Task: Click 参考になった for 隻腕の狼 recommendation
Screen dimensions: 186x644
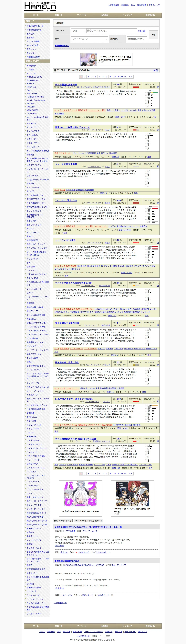Action: tap(87, 595)
